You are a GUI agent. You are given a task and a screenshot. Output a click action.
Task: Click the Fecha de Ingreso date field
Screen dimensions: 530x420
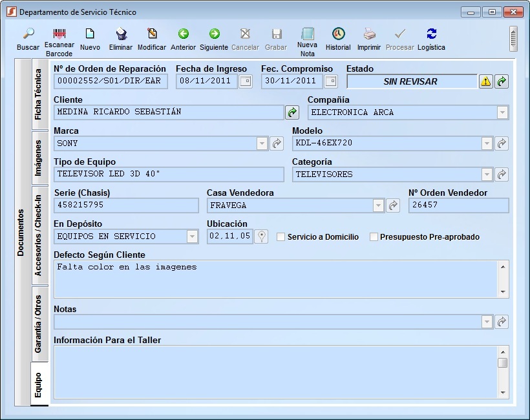click(x=207, y=81)
